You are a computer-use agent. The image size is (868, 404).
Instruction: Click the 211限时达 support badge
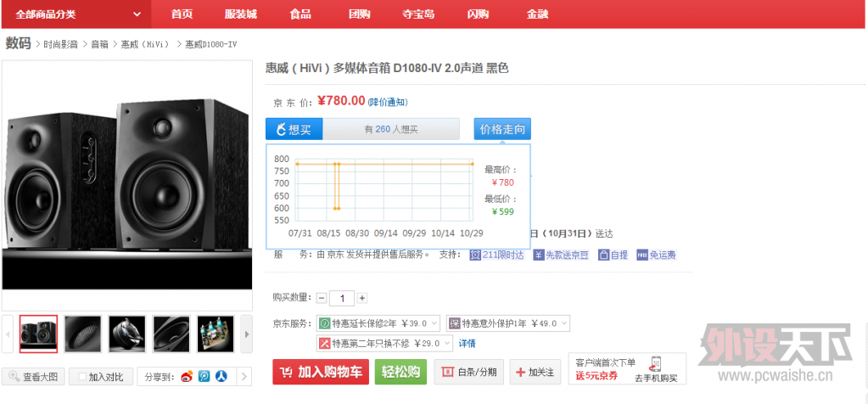pyautogui.click(x=496, y=255)
